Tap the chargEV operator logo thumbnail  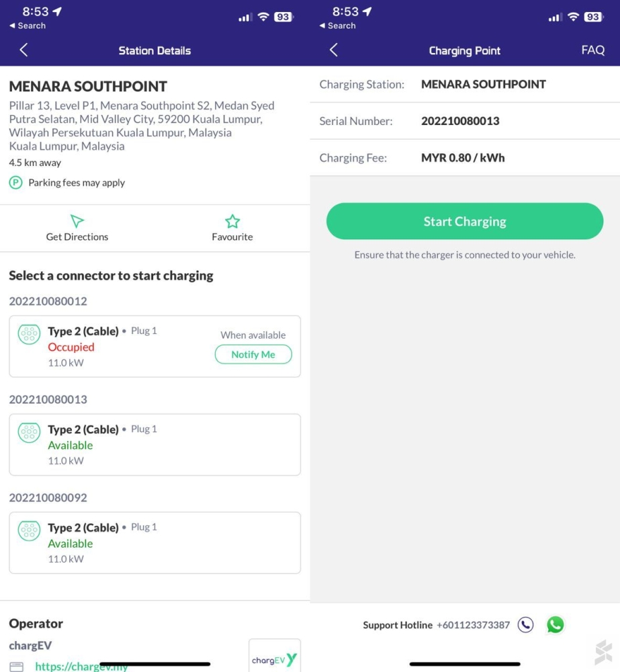tap(274, 656)
